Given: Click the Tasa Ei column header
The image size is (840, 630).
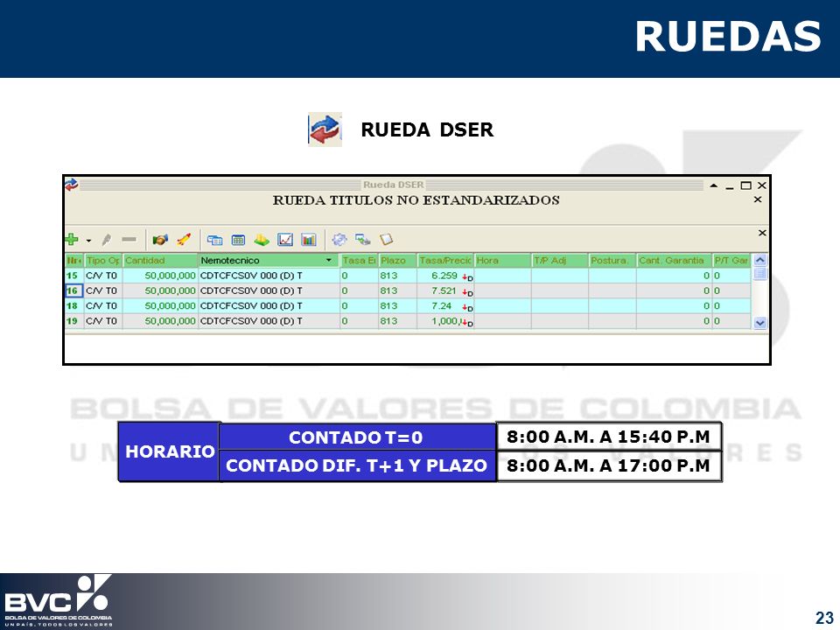Looking at the screenshot, I should pos(359,261).
